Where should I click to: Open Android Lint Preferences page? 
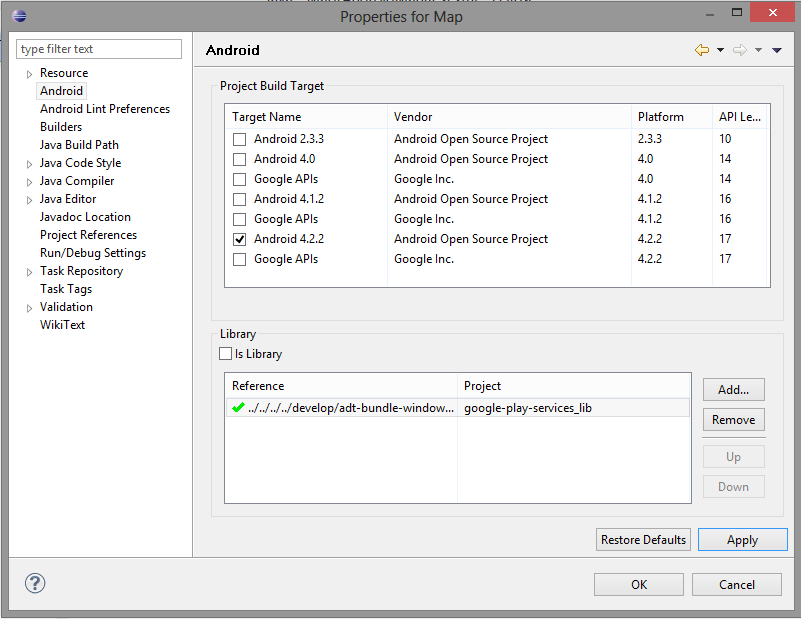pos(105,109)
